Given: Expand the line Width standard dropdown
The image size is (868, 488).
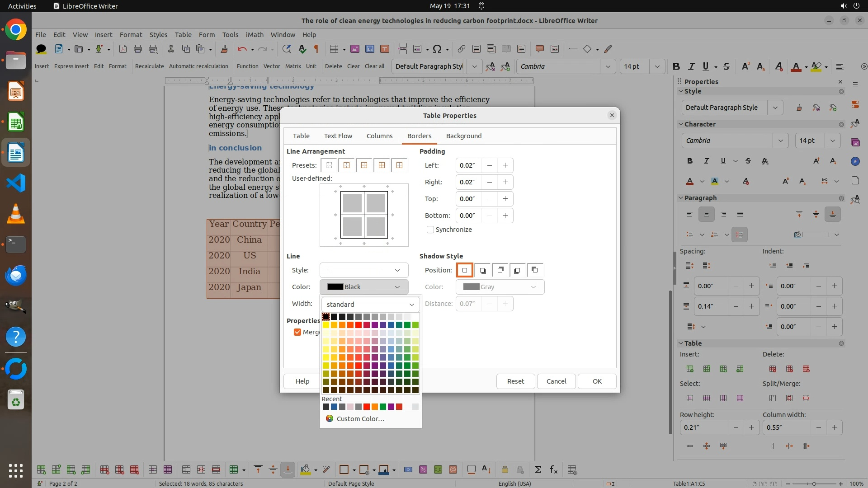Looking at the screenshot, I should pyautogui.click(x=370, y=305).
